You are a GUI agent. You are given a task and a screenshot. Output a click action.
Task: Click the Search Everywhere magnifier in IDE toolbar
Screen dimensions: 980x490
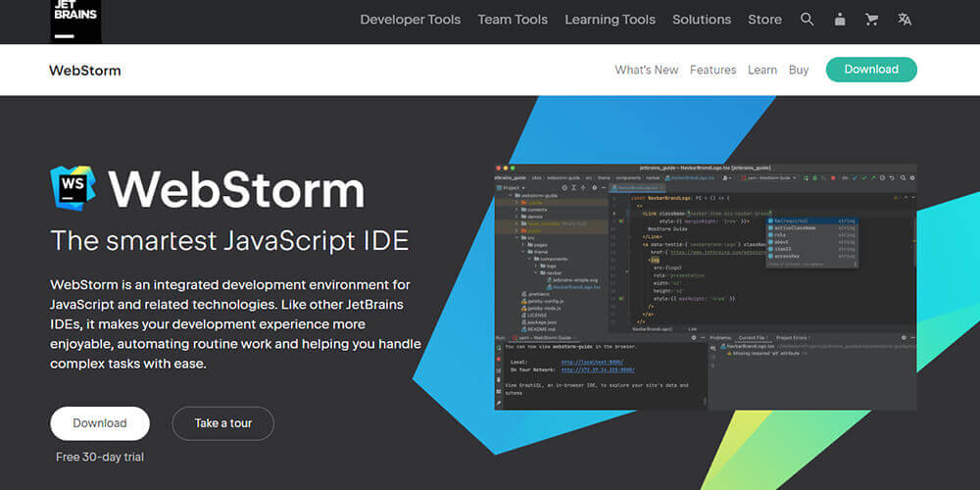[904, 178]
